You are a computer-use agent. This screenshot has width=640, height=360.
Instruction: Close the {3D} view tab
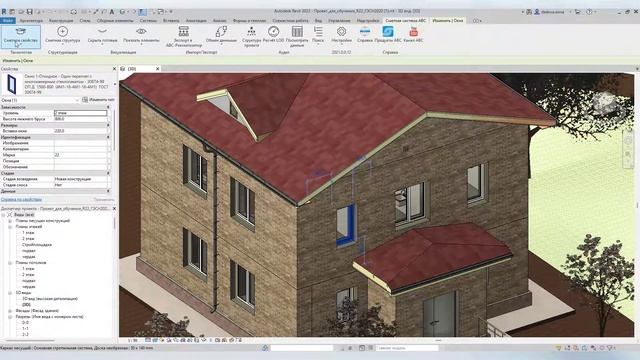pyautogui.click(x=158, y=69)
